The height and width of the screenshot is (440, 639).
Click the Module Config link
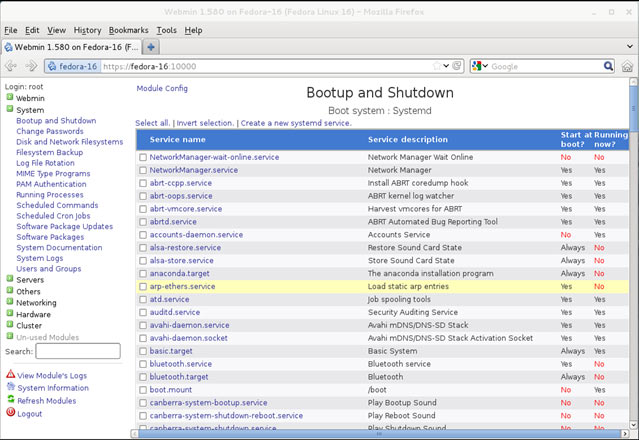point(162,88)
